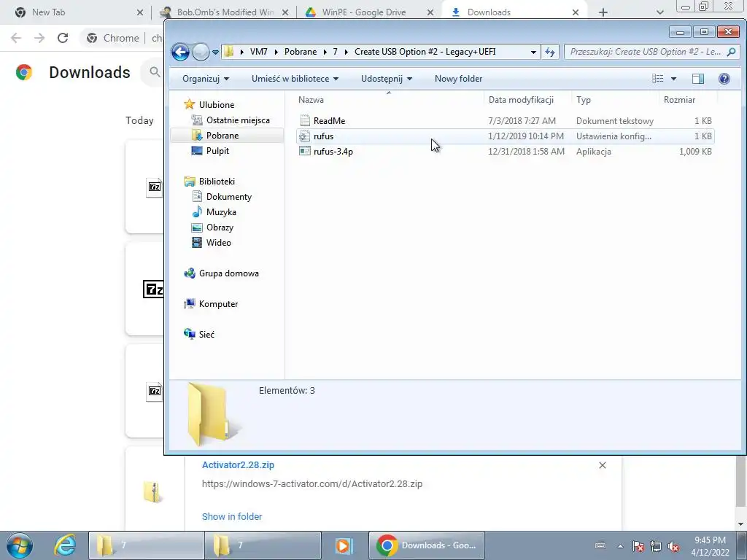Open a new Chrome tab with plus
The image size is (747, 560).
[603, 12]
